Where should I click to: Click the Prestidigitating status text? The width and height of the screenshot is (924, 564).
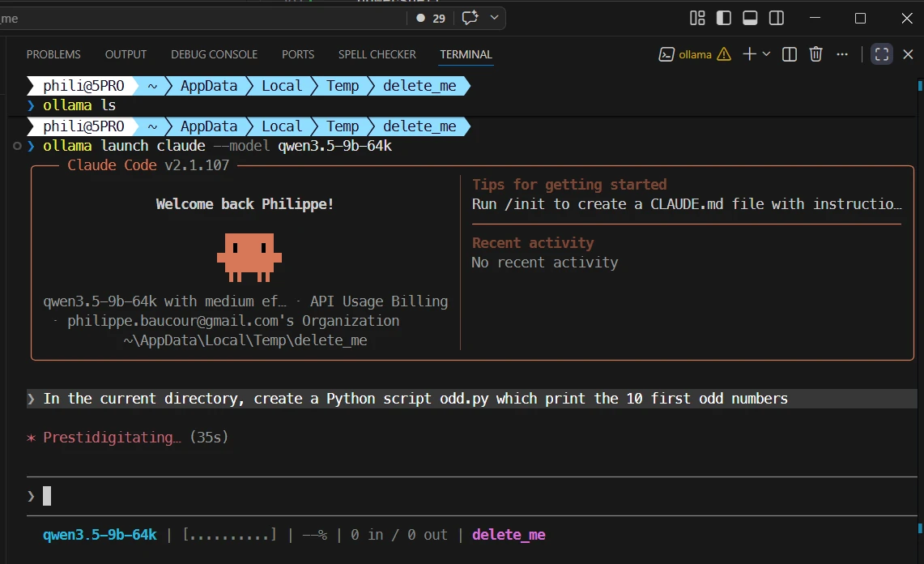(112, 437)
